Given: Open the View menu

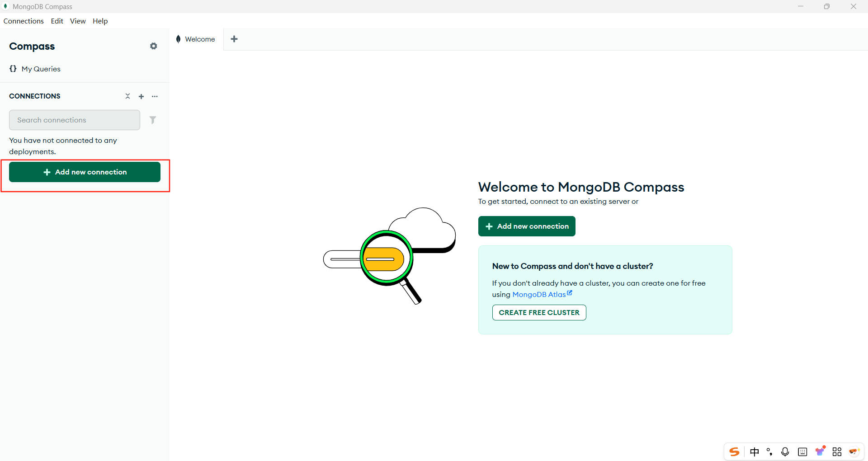Looking at the screenshot, I should pyautogui.click(x=78, y=21).
